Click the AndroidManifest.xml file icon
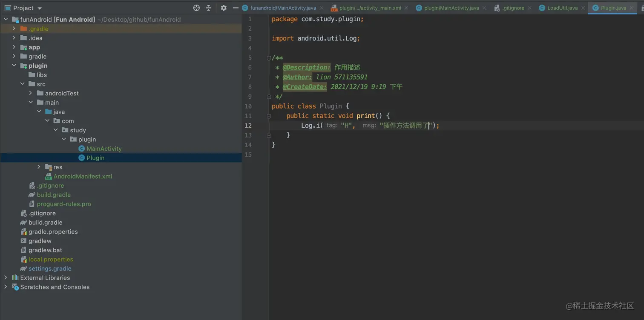Viewport: 644px width, 320px height. tap(49, 176)
